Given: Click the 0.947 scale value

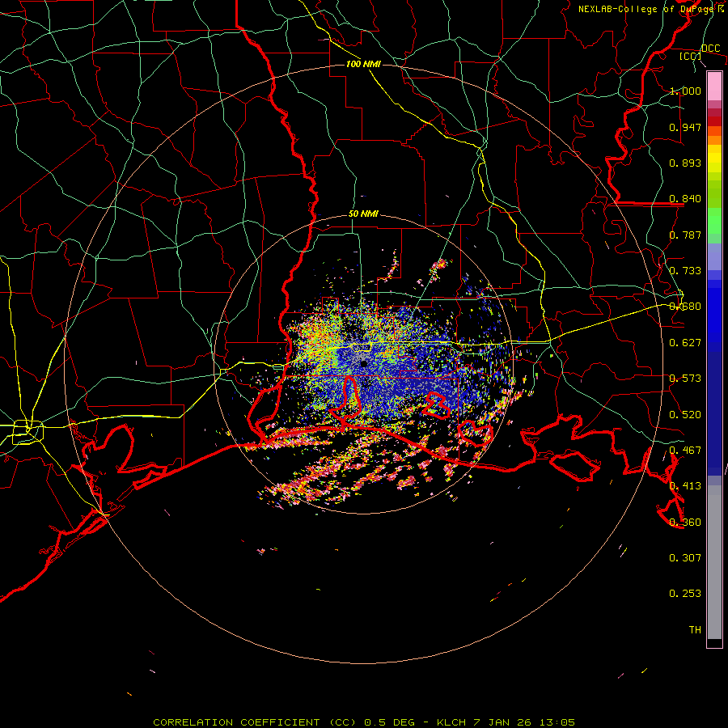Looking at the screenshot, I should coord(685,127).
